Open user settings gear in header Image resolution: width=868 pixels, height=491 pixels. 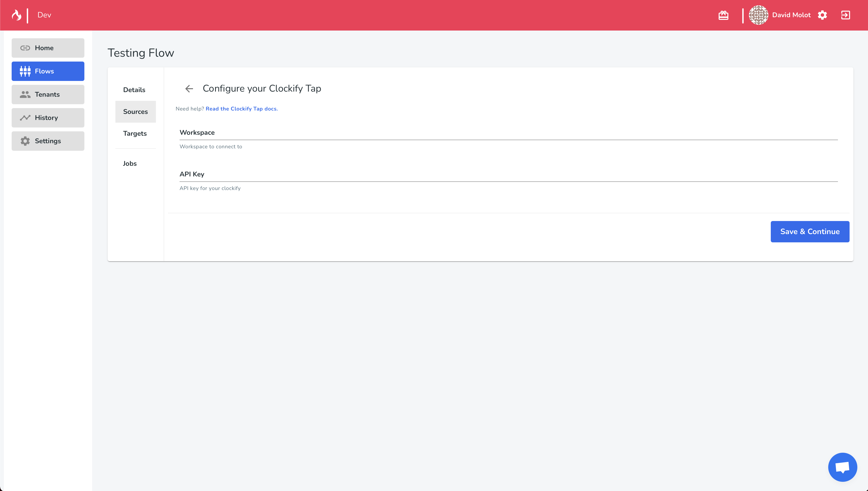pyautogui.click(x=822, y=15)
